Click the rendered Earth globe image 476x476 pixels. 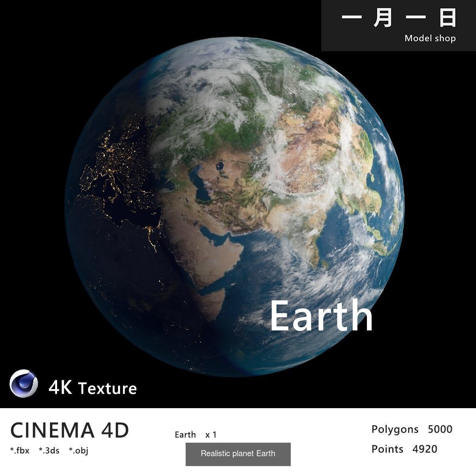234,207
